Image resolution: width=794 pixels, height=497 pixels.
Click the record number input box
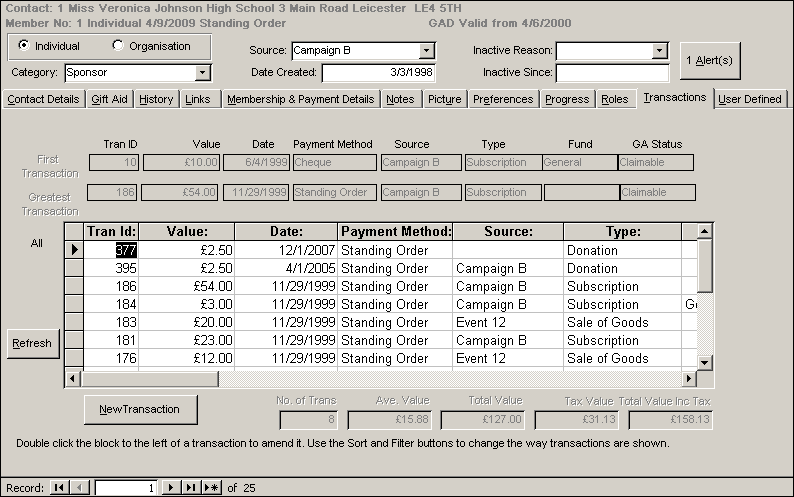click(x=126, y=488)
